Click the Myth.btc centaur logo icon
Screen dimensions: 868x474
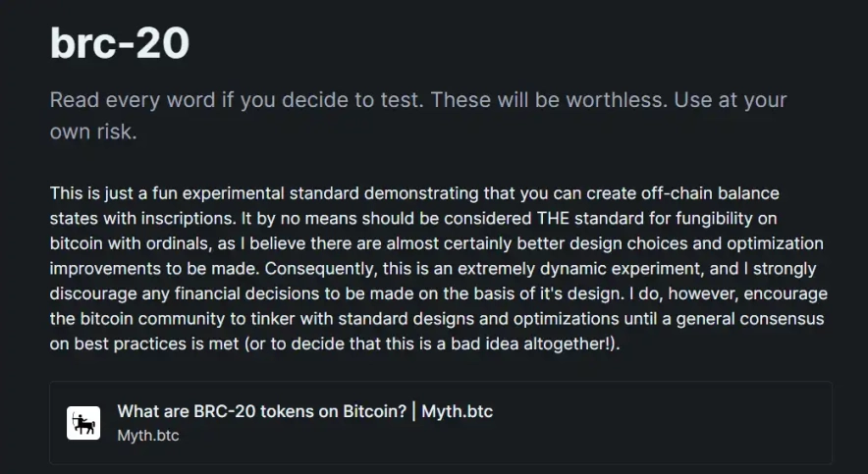(x=83, y=423)
